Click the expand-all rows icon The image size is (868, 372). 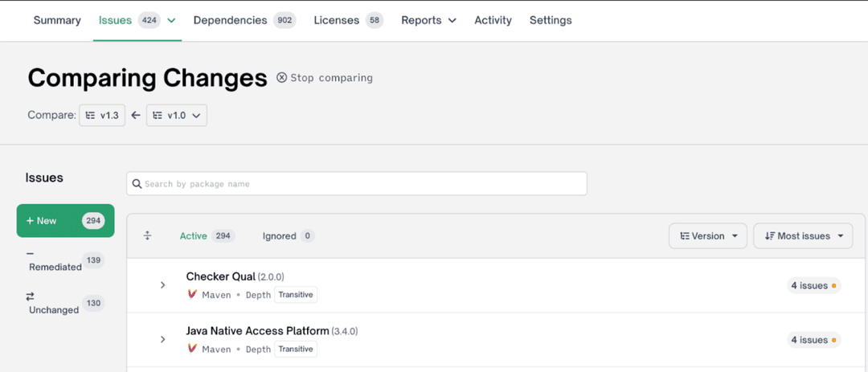pos(147,235)
